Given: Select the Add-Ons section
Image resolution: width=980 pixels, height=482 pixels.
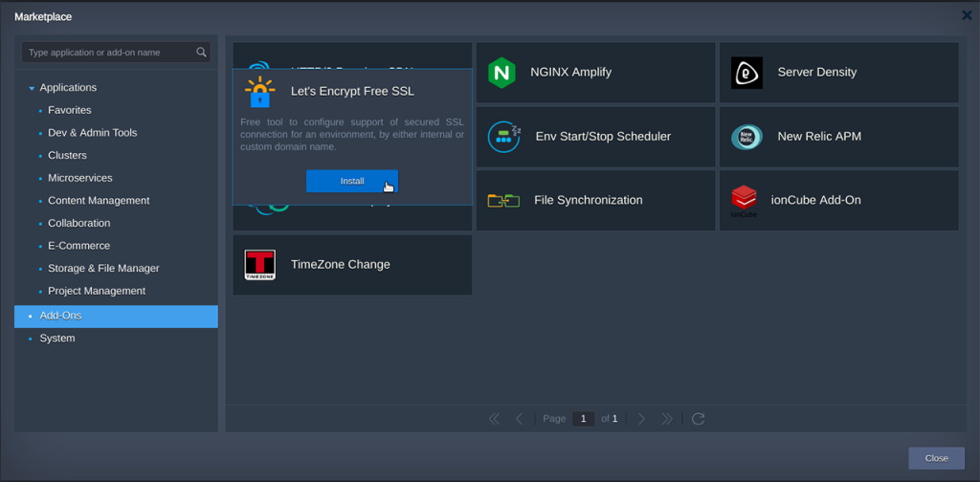Looking at the screenshot, I should (116, 317).
